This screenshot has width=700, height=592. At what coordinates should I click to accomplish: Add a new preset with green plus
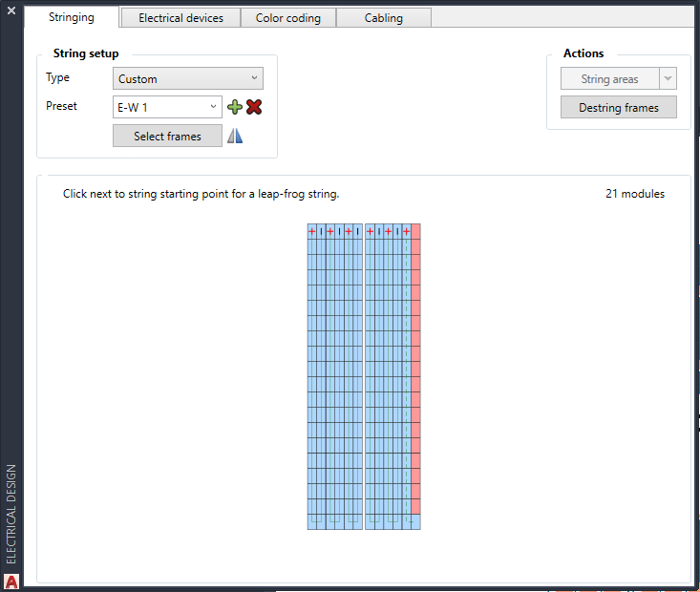(x=235, y=108)
